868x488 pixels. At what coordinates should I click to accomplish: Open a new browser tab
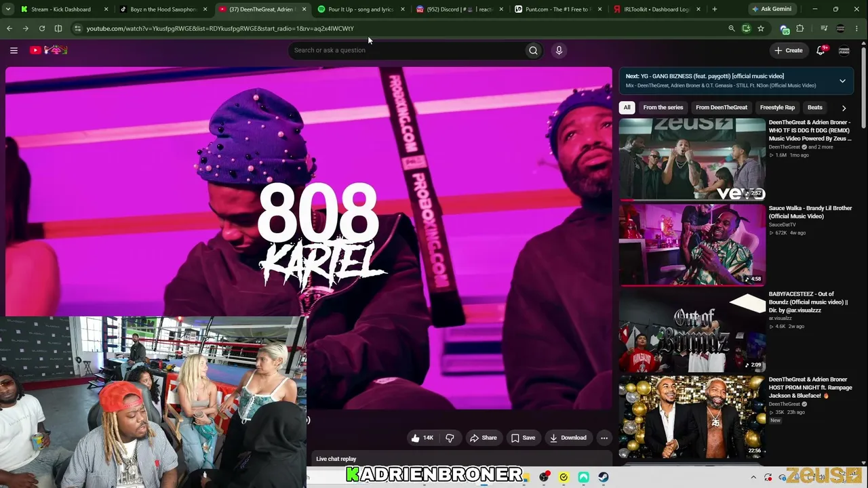715,9
